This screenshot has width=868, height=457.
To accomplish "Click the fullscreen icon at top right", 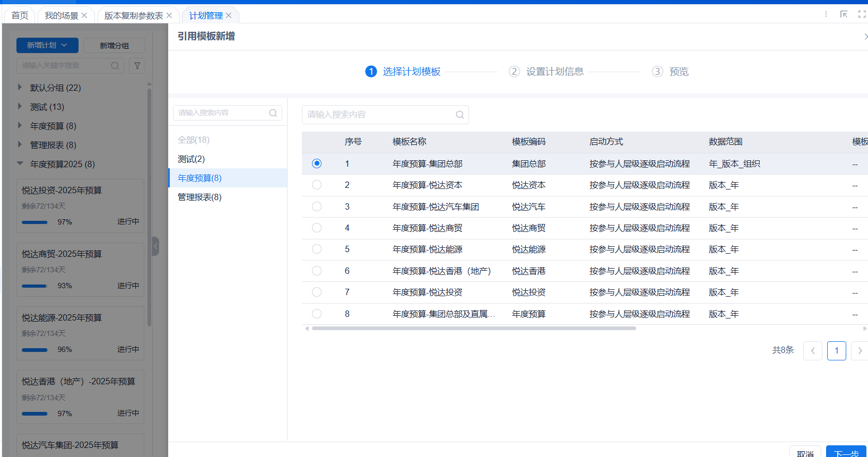I will [862, 14].
